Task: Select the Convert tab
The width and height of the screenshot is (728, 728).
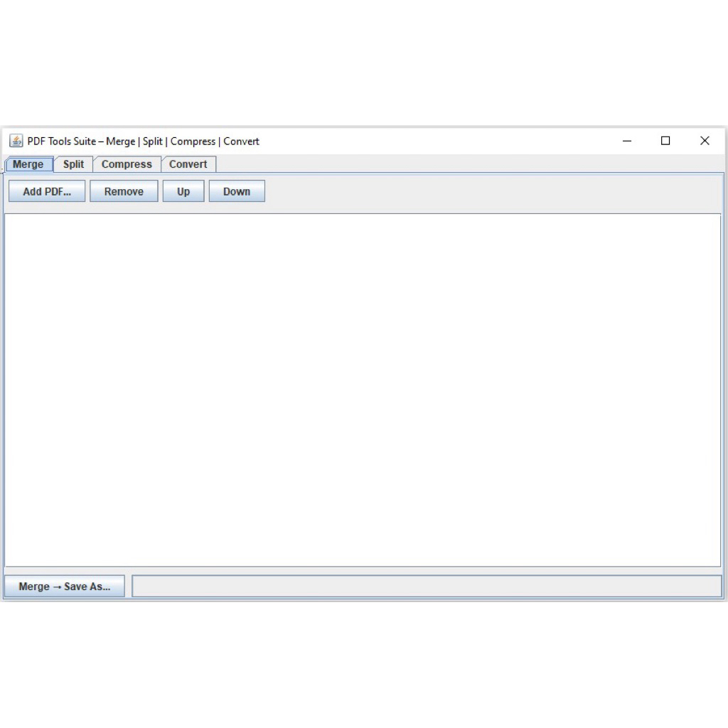Action: coord(188,164)
